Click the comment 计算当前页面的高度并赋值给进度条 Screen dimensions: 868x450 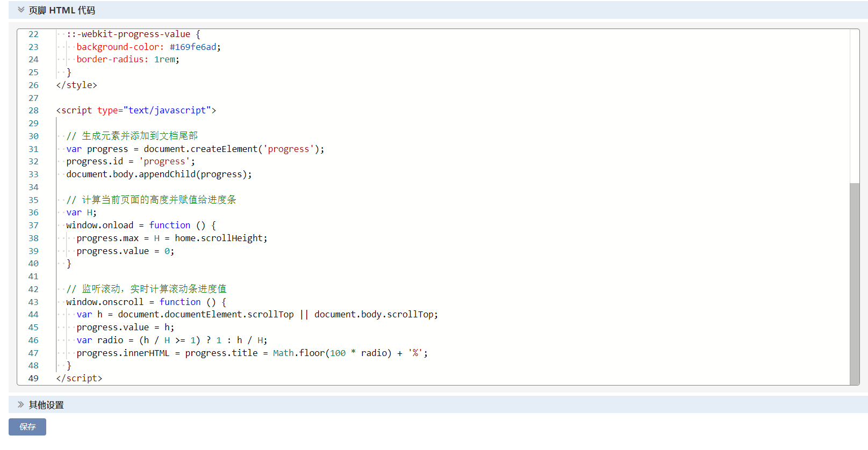152,200
